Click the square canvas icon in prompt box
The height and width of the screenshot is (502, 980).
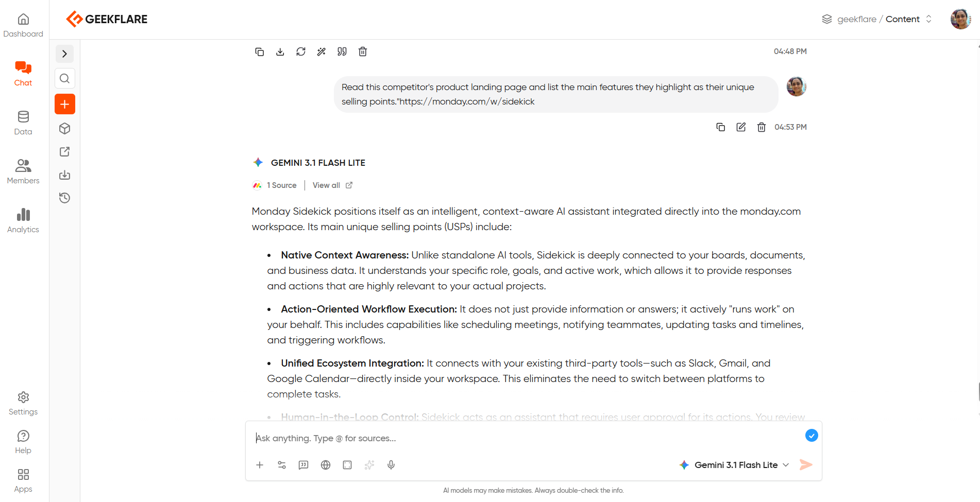pyautogui.click(x=347, y=465)
